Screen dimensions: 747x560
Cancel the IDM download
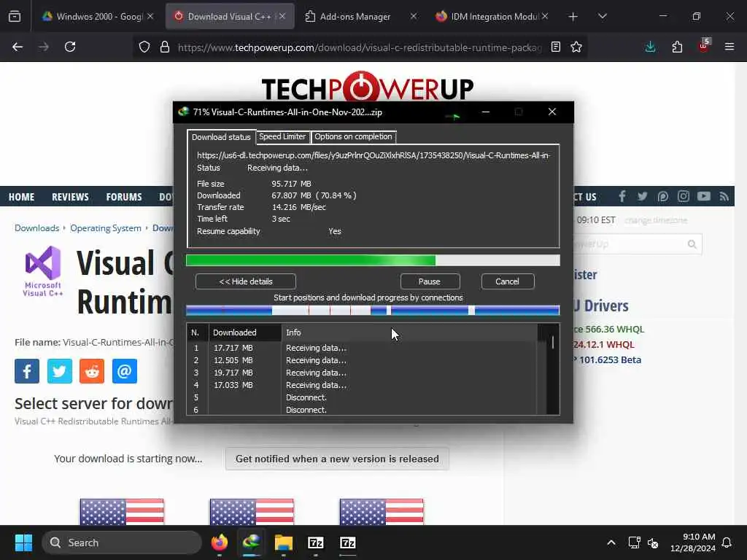508,281
